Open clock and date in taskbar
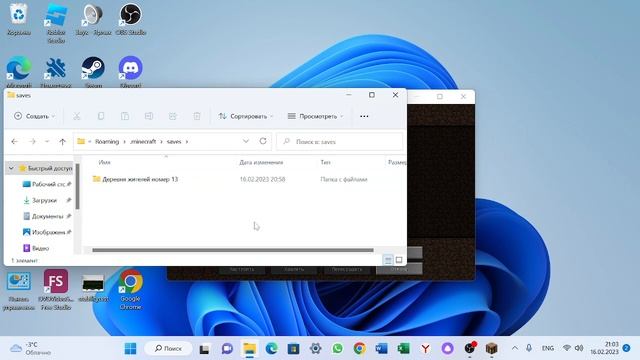Viewport: 640px width, 360px height. [604, 348]
